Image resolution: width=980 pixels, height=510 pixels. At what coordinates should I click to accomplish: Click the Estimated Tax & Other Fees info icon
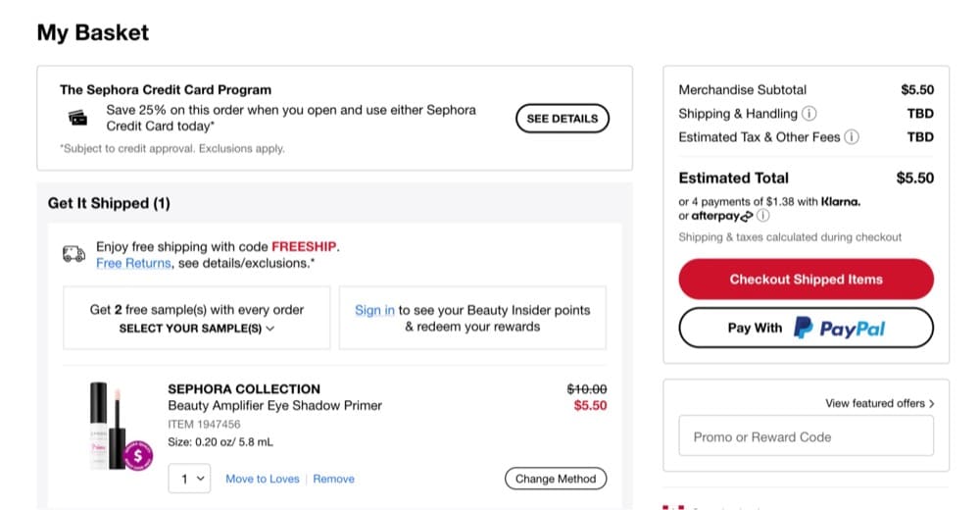pos(852,137)
